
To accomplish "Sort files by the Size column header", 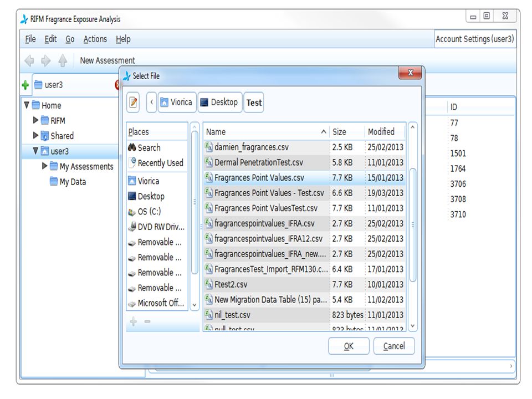I will (347, 132).
